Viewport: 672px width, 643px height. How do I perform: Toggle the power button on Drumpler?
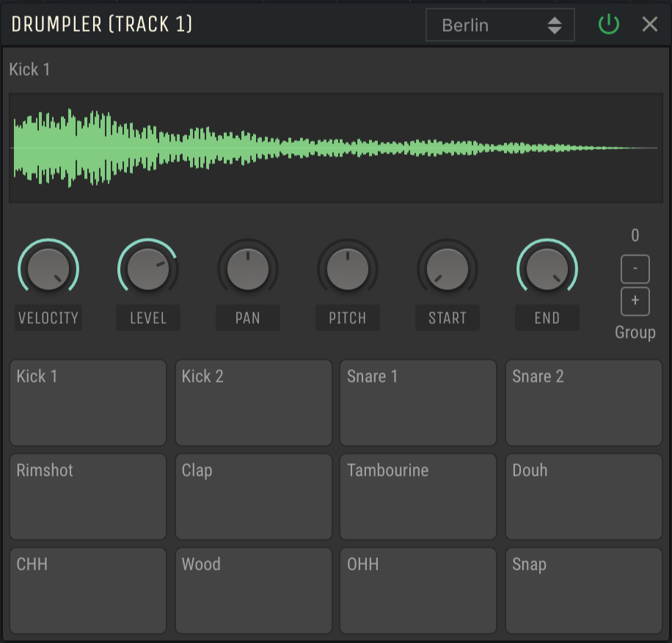608,24
